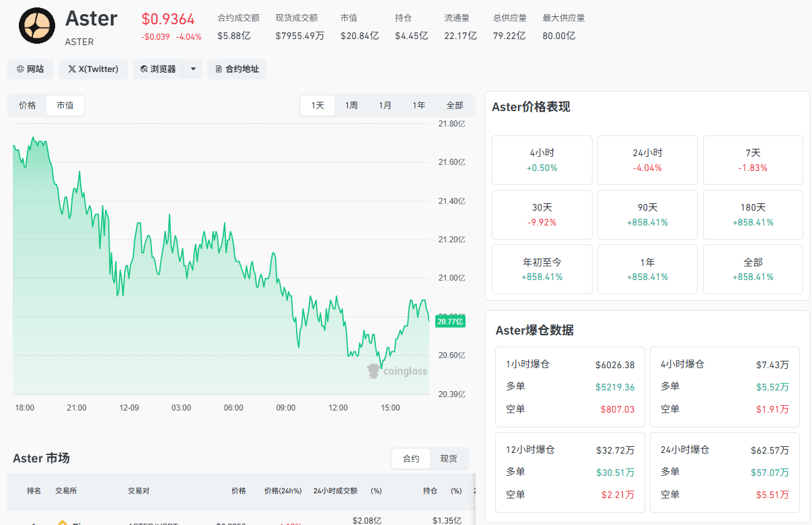Click the 90天 performance card
Image resolution: width=812 pixels, height=525 pixels.
[647, 215]
